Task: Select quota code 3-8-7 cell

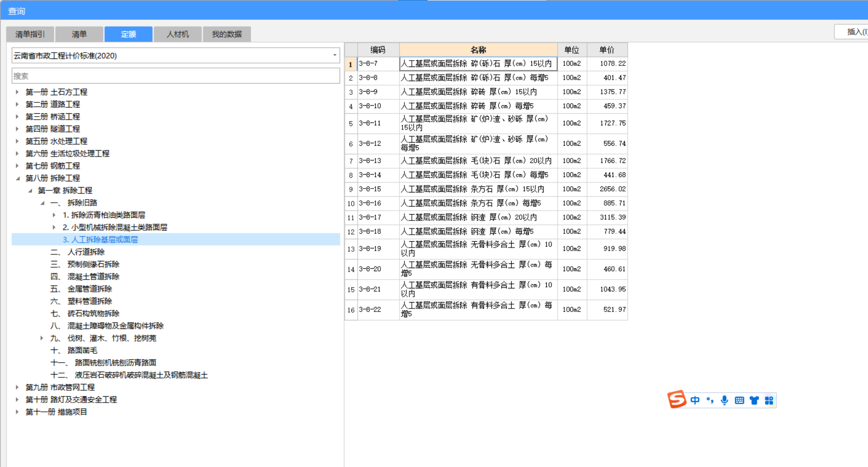Action: 378,63
